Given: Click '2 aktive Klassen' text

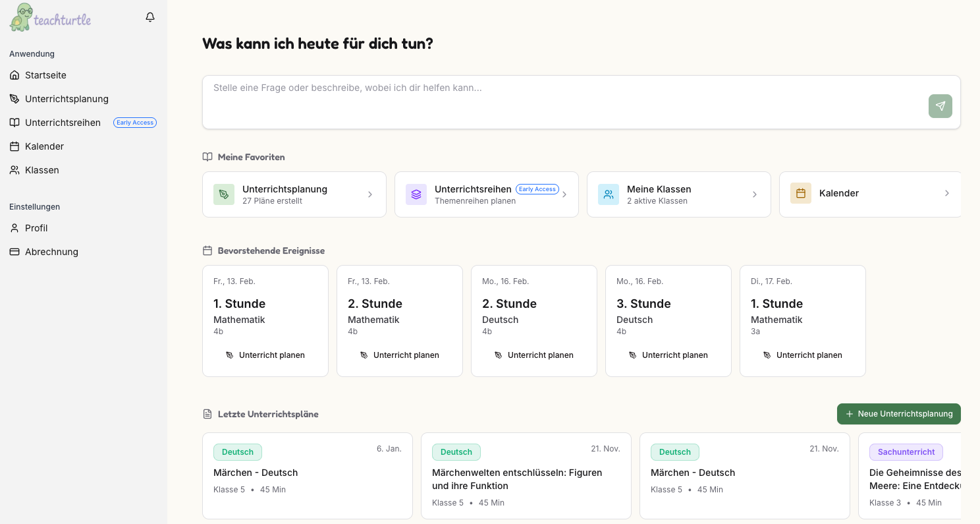Looking at the screenshot, I should coord(657,201).
